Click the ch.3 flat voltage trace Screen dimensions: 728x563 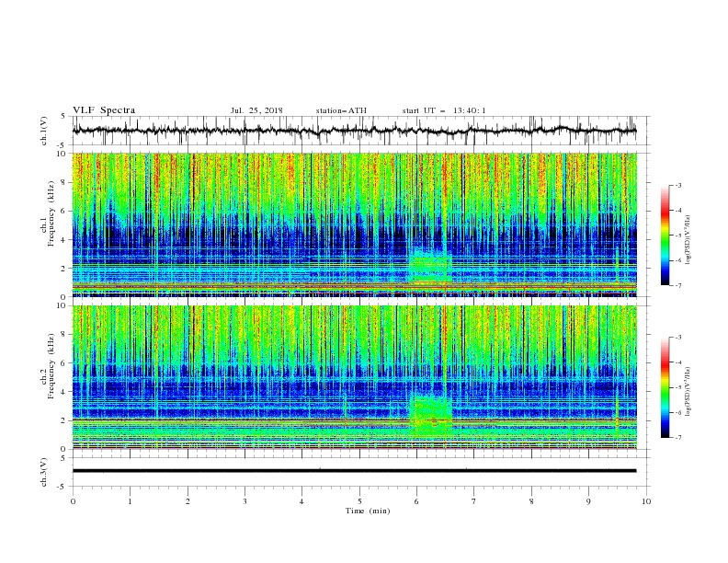354,471
